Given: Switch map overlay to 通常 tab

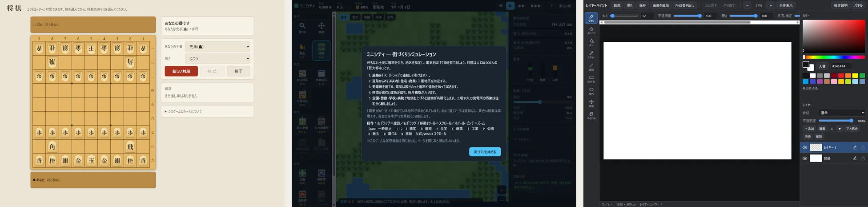Looking at the screenshot, I should coord(343,17).
